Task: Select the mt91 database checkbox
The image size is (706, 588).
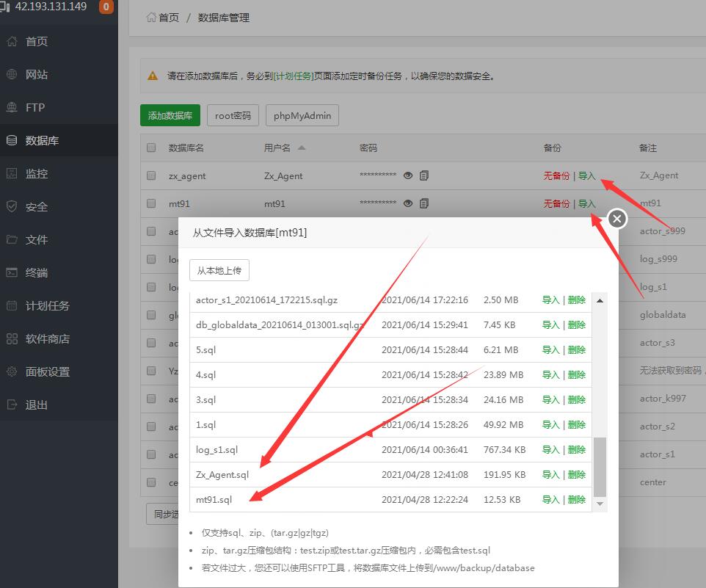Action: (151, 203)
